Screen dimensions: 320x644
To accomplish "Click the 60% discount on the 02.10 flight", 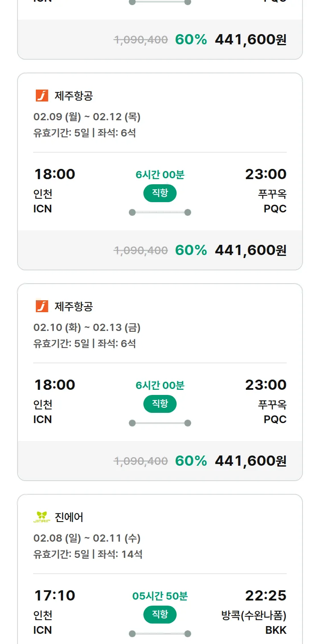I will click(x=191, y=461).
